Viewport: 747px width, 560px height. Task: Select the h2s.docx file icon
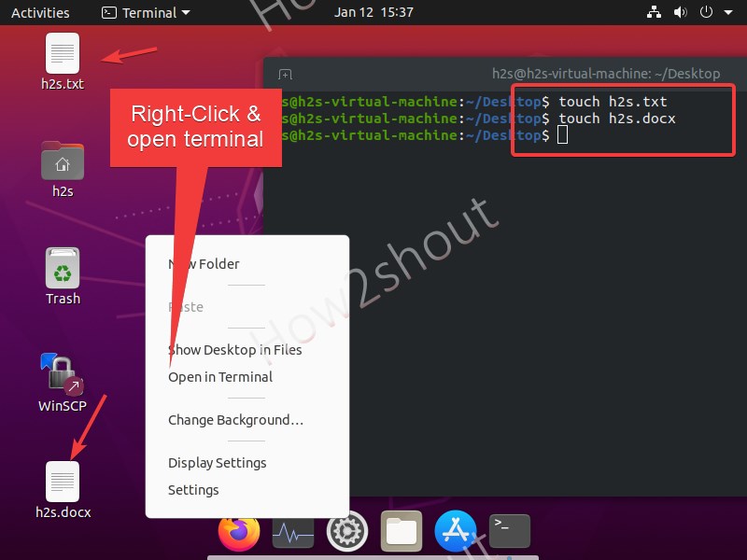[63, 482]
